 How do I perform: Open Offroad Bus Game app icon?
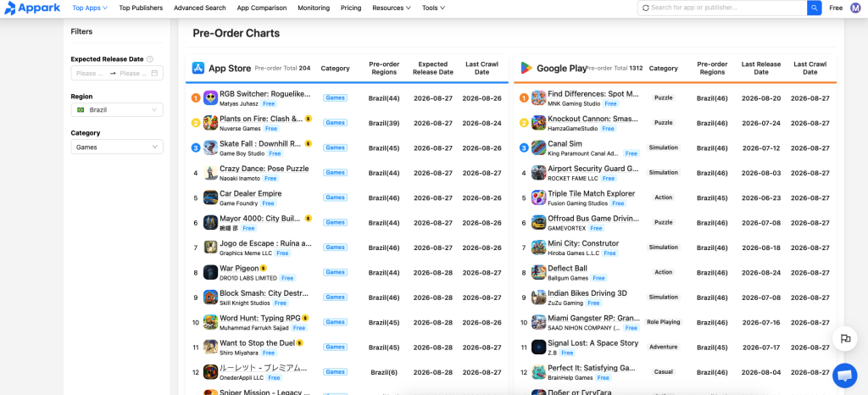(538, 222)
